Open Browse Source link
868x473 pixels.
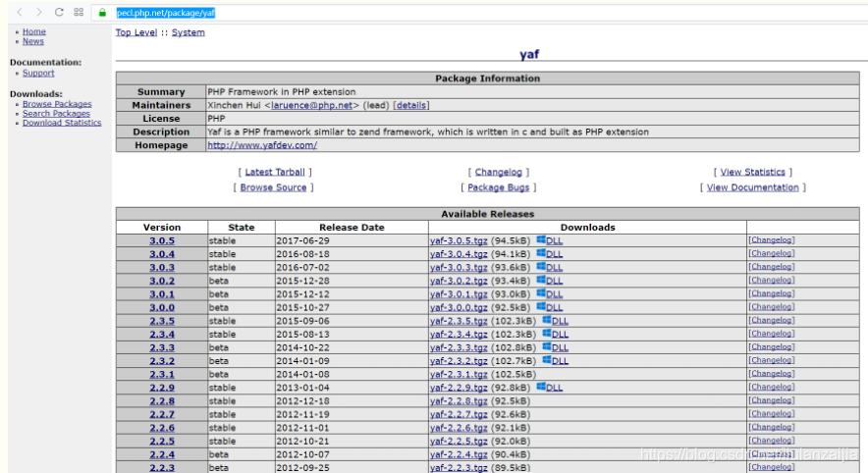point(274,187)
